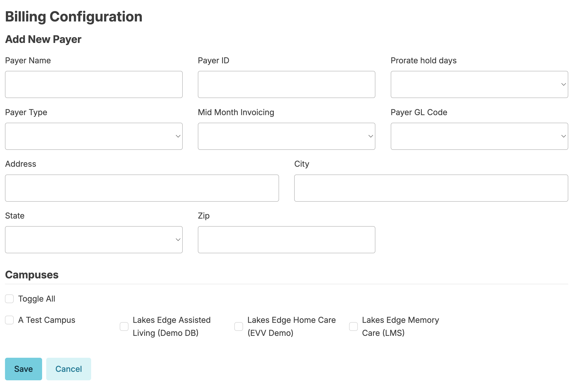
Task: Tick Lakes Edge Home Care checkbox
Action: coord(238,326)
